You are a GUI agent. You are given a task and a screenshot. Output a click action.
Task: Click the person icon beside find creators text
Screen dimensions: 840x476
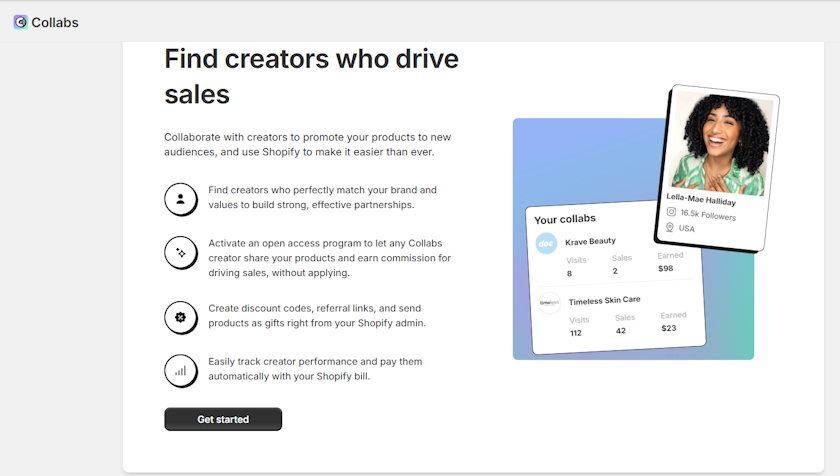click(x=181, y=199)
